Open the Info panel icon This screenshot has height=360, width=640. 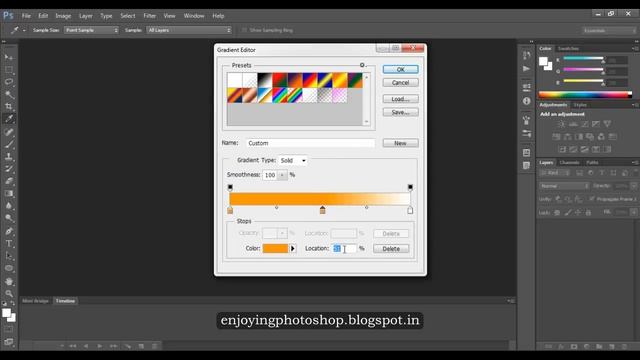(x=527, y=101)
